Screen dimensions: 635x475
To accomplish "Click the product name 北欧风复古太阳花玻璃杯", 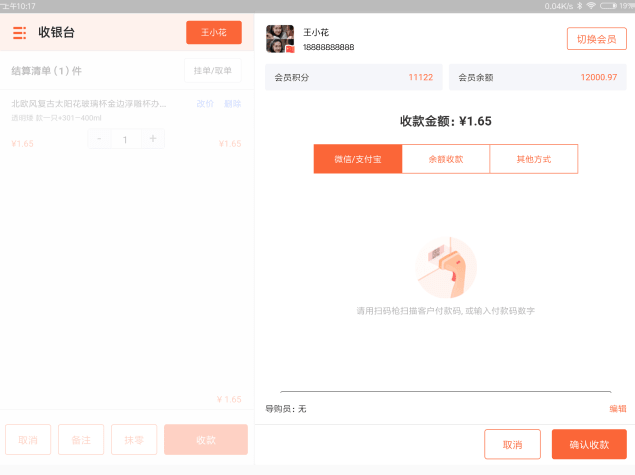I will pos(89,104).
